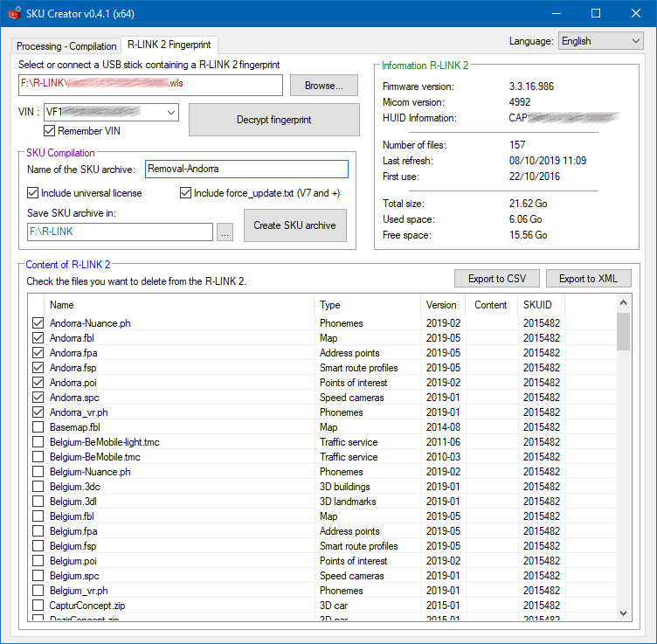Click the Content column header
Viewport: 657px width, 644px height.
click(x=492, y=305)
